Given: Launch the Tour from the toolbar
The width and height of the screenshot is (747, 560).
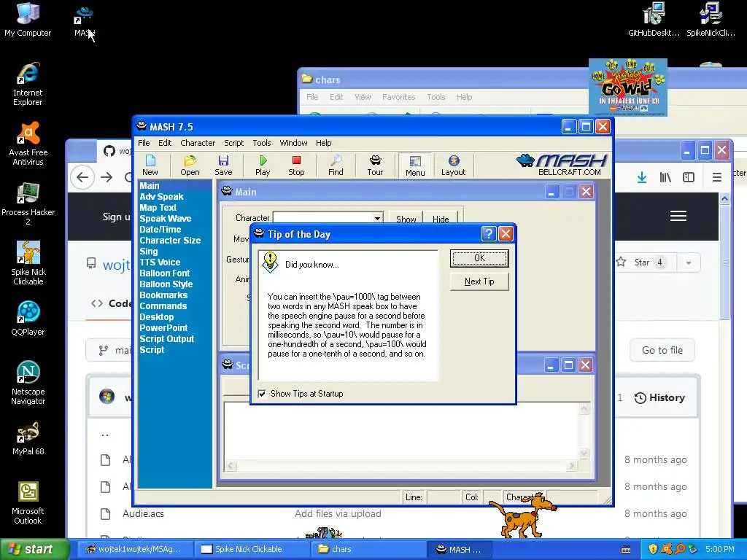Looking at the screenshot, I should coord(375,166).
